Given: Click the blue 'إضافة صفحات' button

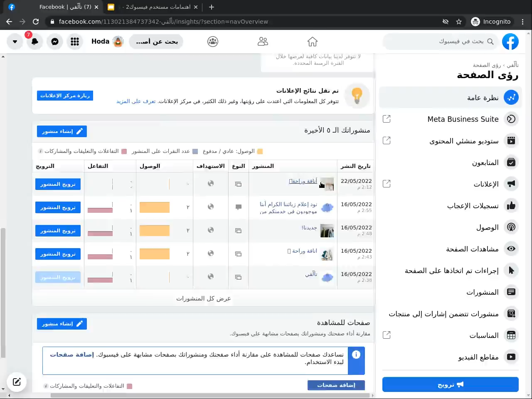Looking at the screenshot, I should point(336,385).
